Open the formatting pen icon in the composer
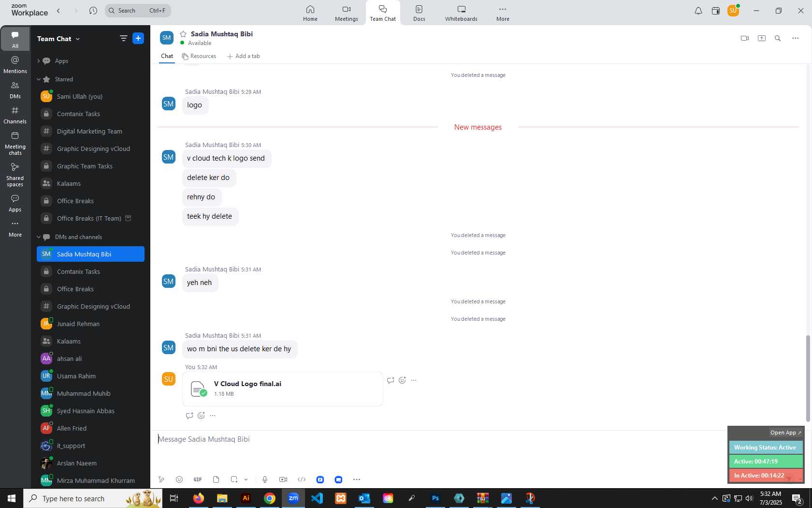 click(161, 479)
